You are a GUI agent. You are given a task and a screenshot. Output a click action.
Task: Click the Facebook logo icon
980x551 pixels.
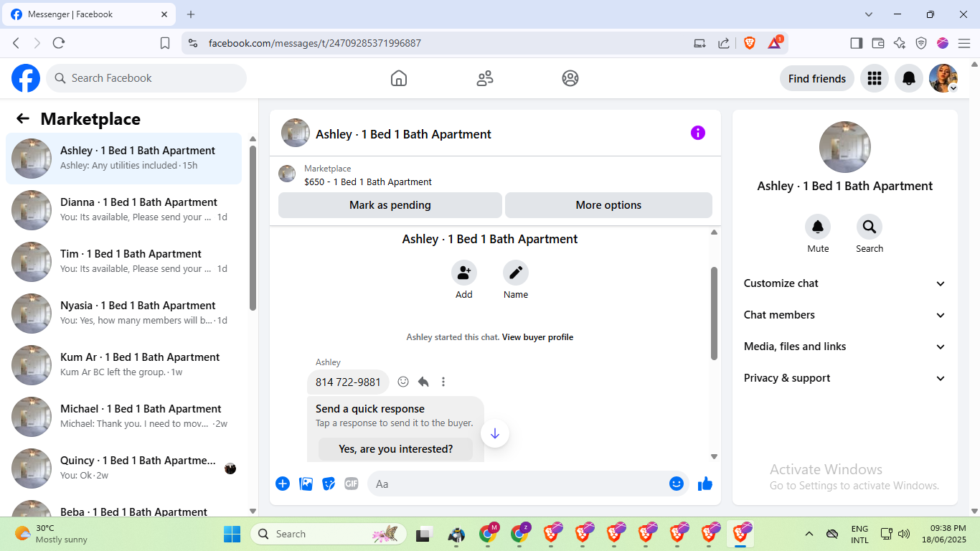coord(26,78)
